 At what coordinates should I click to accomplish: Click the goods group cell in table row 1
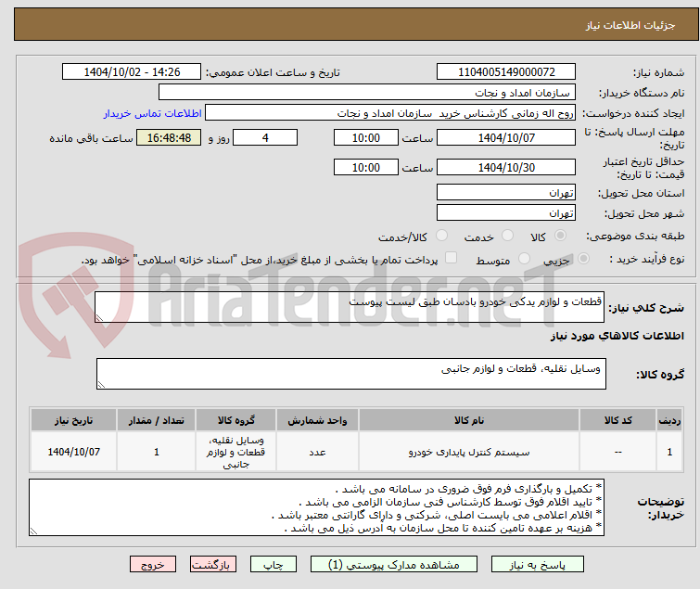tap(235, 453)
